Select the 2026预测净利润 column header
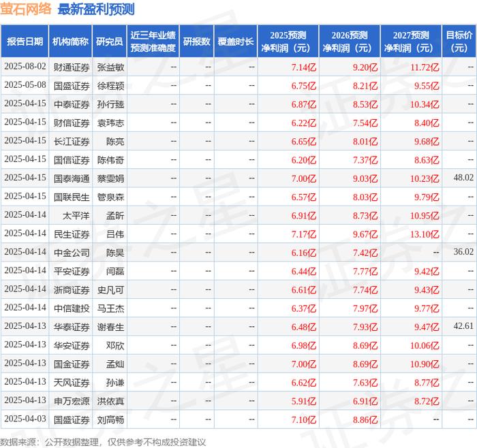477x448 pixels. tap(350, 42)
